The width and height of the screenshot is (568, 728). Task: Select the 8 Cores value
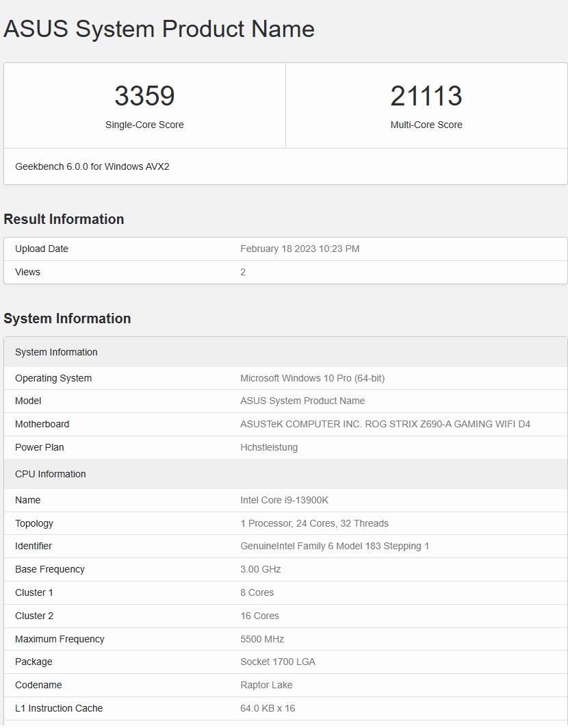tap(257, 592)
